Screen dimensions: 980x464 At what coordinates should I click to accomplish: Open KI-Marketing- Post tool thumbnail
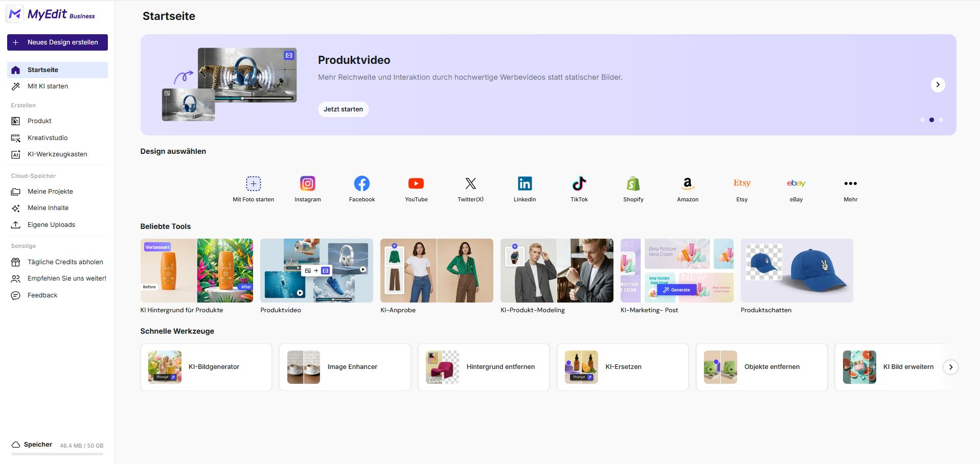click(x=677, y=270)
